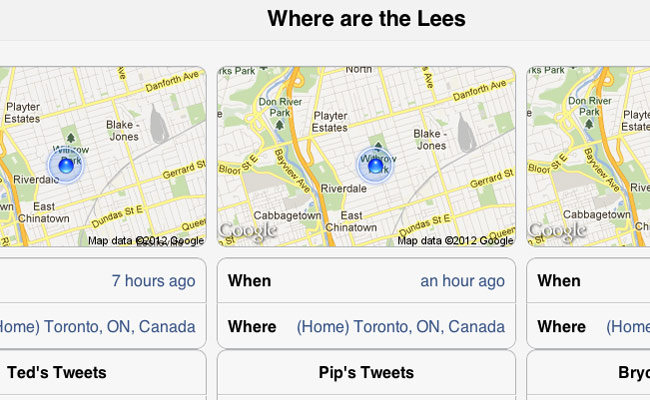Click the Riverdale label on Pip's map

point(344,189)
